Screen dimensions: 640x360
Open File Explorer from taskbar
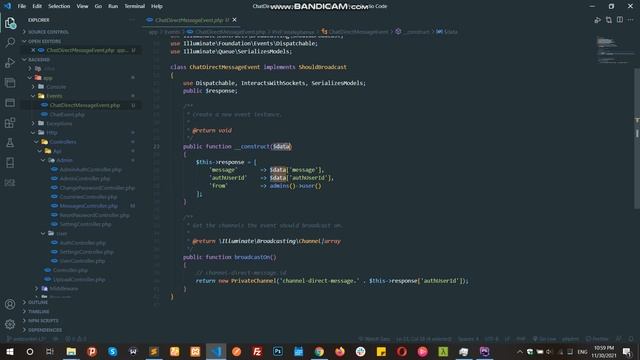(71, 351)
